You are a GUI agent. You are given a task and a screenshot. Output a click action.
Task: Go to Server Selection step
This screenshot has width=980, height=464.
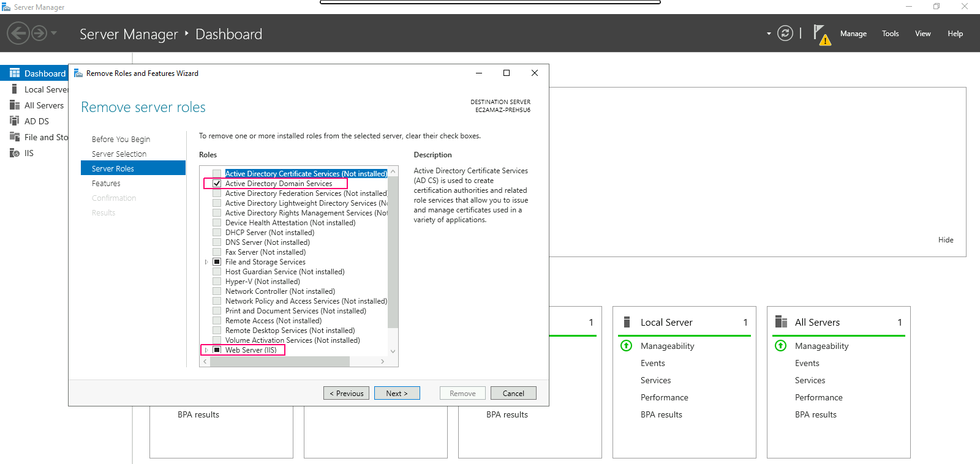click(x=119, y=154)
